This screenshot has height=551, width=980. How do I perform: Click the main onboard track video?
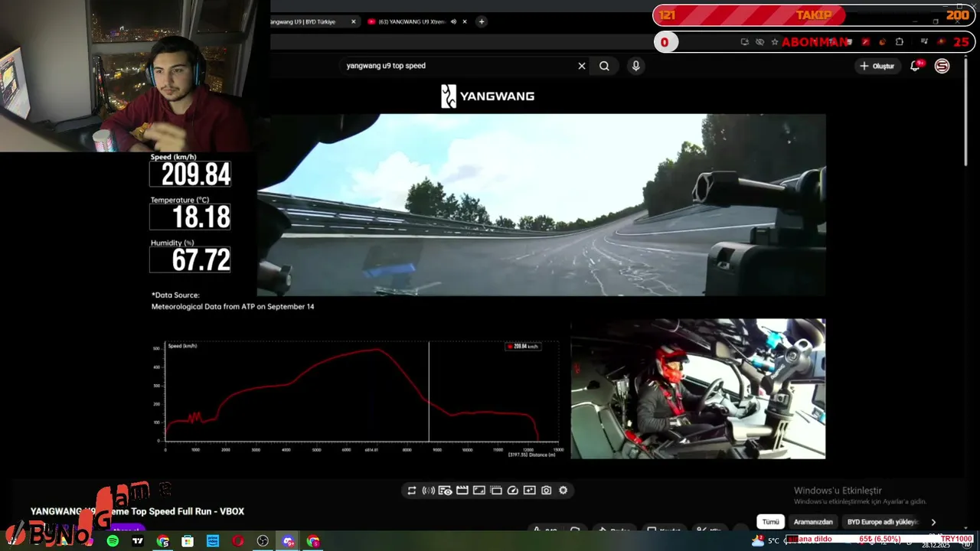point(541,205)
